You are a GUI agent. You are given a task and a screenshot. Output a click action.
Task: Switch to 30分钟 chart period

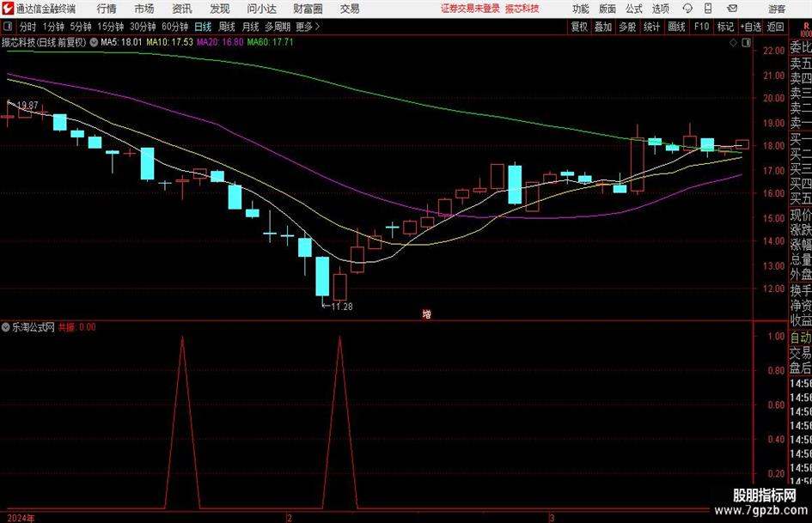click(143, 27)
